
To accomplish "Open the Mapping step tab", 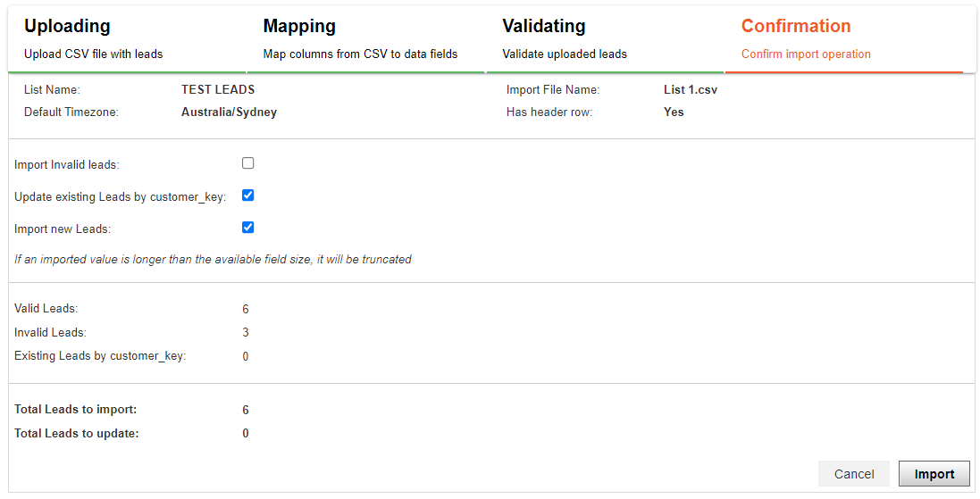I will (365, 38).
